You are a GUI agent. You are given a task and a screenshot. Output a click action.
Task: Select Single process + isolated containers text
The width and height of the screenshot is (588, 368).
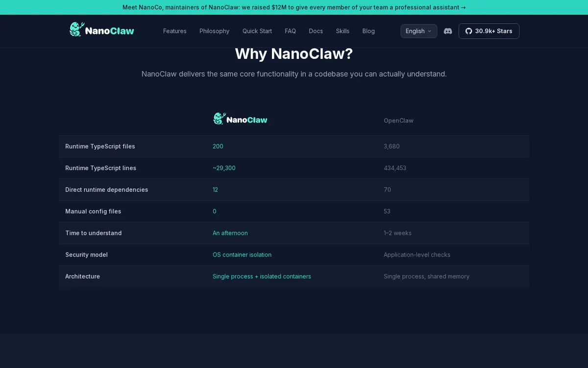point(262,276)
